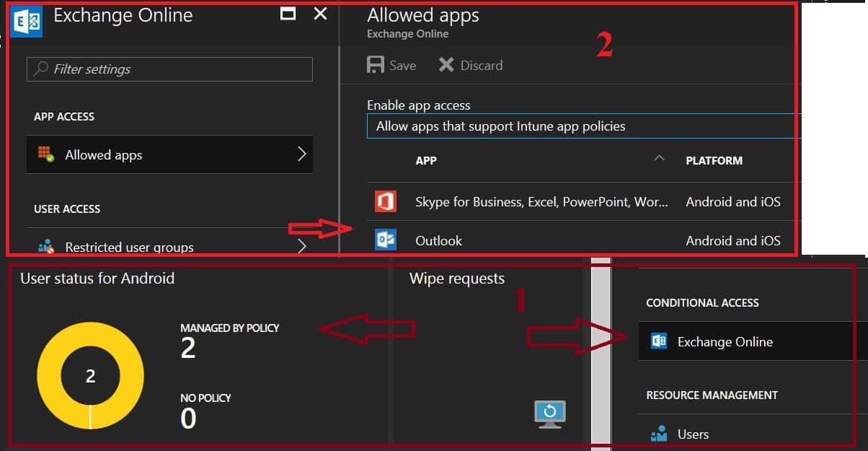Click the Exchange Online logo icon in blade header

(27, 20)
